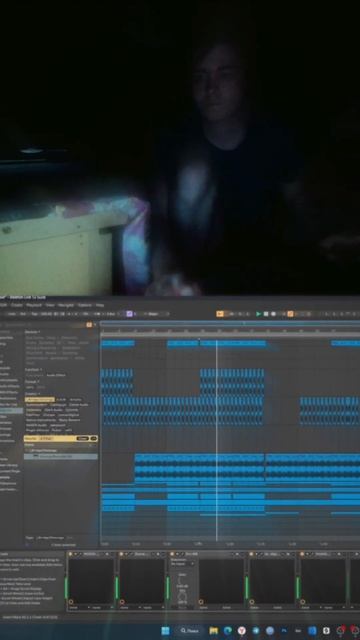Toggle the third device's orange activator

click(x=172, y=554)
